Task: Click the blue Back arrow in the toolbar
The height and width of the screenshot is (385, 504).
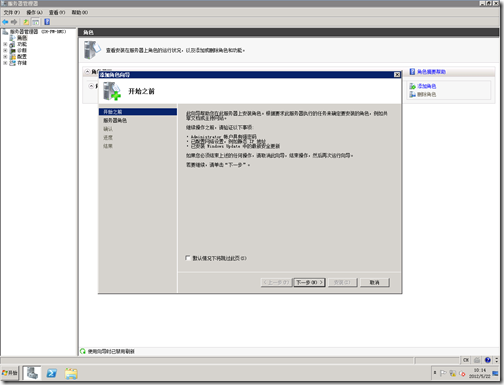Action: (x=5, y=22)
